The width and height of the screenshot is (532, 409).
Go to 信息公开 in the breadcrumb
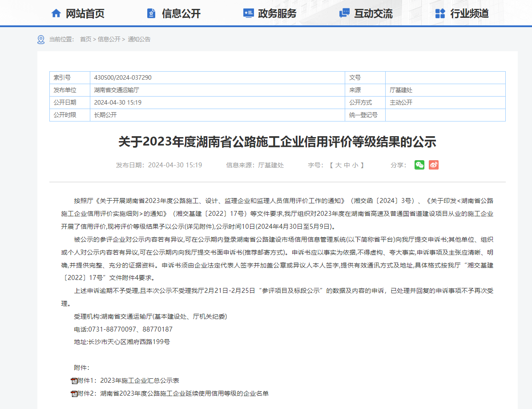point(109,39)
